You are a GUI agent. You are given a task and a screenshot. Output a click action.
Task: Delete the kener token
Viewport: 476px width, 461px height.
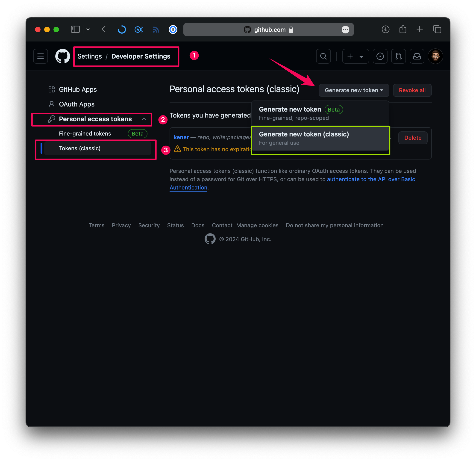tap(413, 138)
